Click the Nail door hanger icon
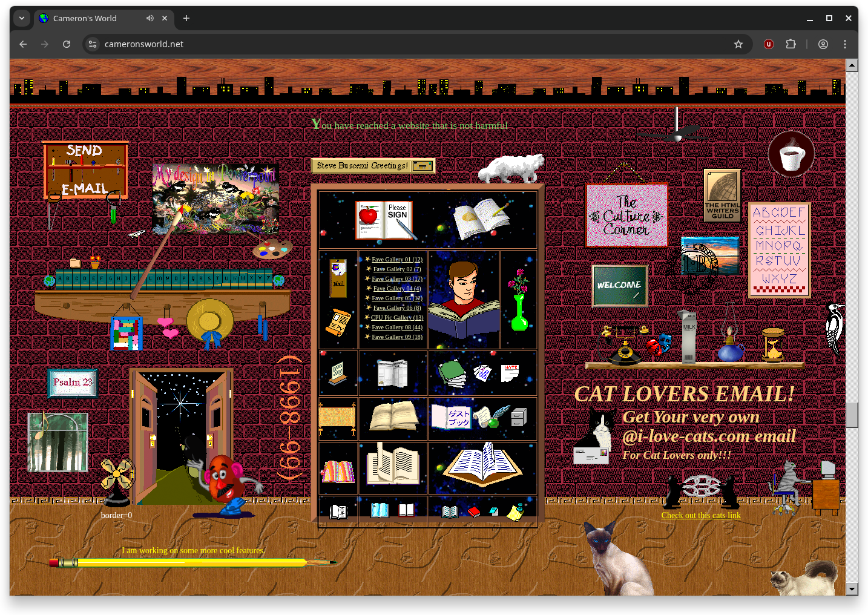The image size is (868, 615). pyautogui.click(x=338, y=278)
